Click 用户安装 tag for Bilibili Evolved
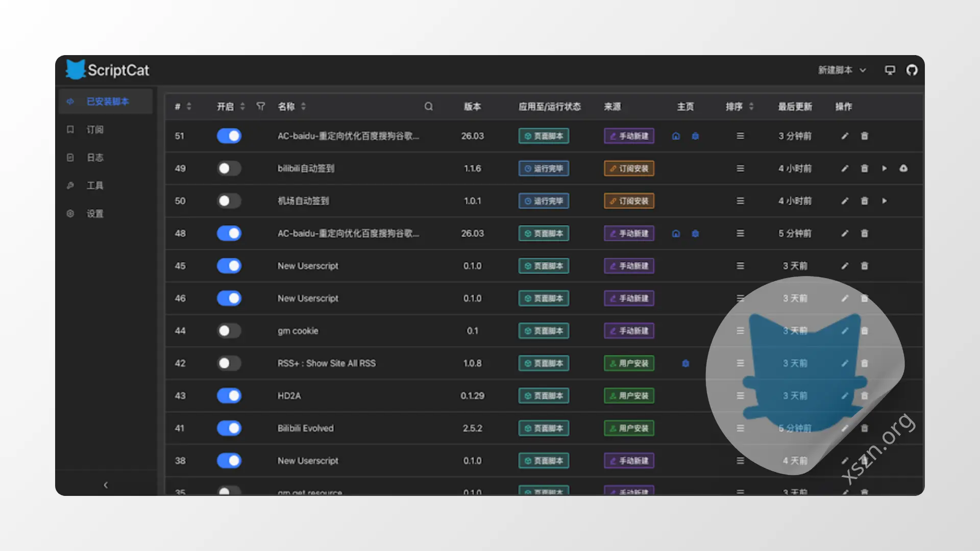980x551 pixels. [629, 429]
